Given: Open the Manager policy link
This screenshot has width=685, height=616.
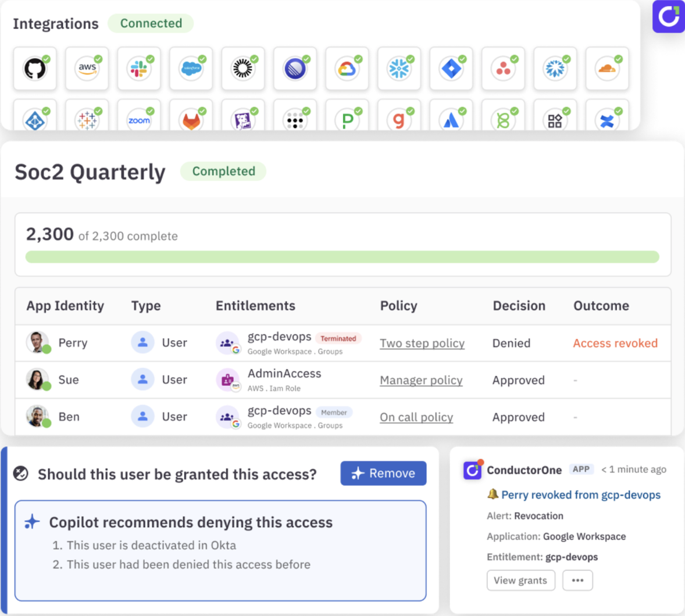Looking at the screenshot, I should pyautogui.click(x=421, y=380).
